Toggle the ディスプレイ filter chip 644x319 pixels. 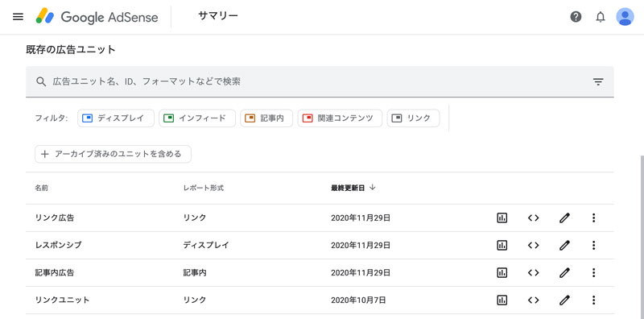(x=116, y=118)
